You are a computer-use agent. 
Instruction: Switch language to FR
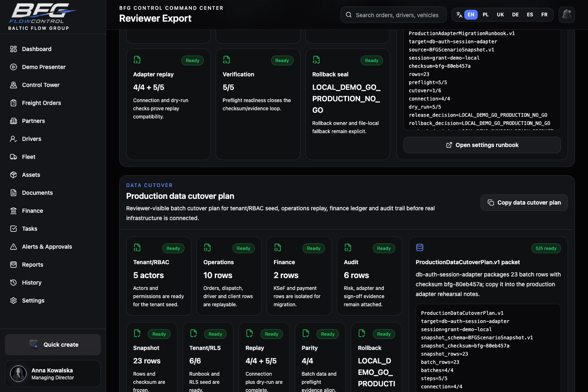pos(544,15)
